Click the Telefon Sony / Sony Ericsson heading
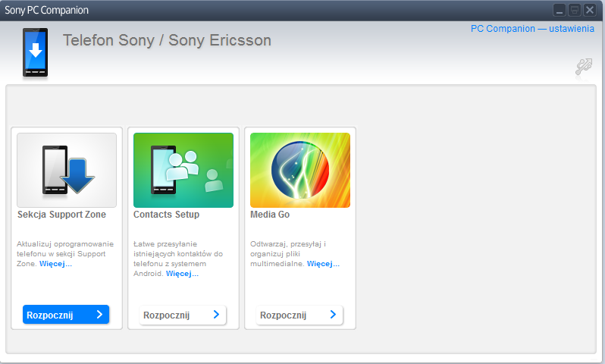605x364 pixels. (167, 40)
